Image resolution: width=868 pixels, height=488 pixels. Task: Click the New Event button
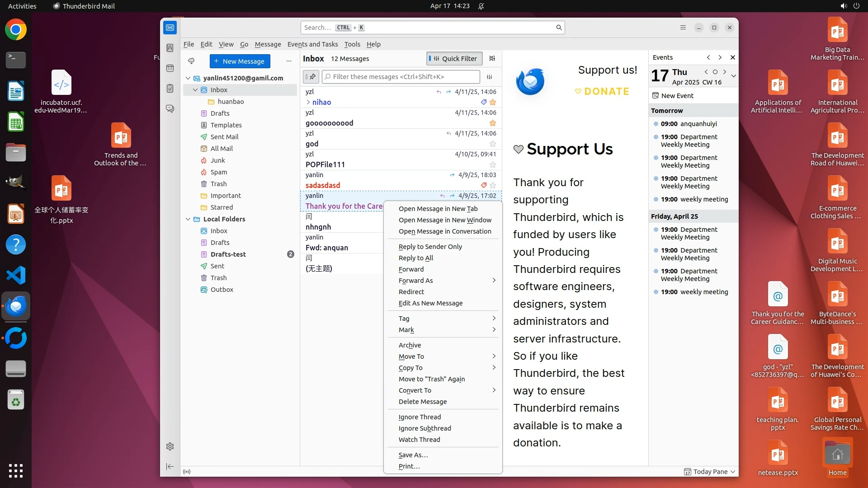point(673,96)
